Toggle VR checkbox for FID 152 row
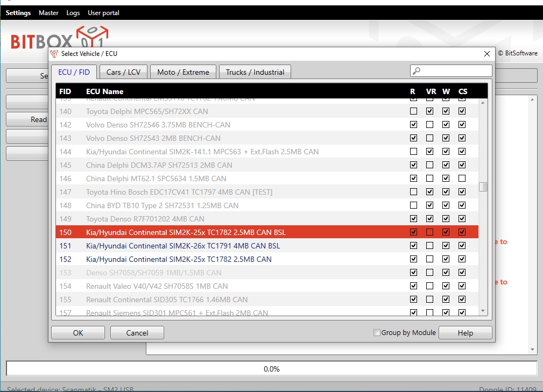 click(429, 259)
